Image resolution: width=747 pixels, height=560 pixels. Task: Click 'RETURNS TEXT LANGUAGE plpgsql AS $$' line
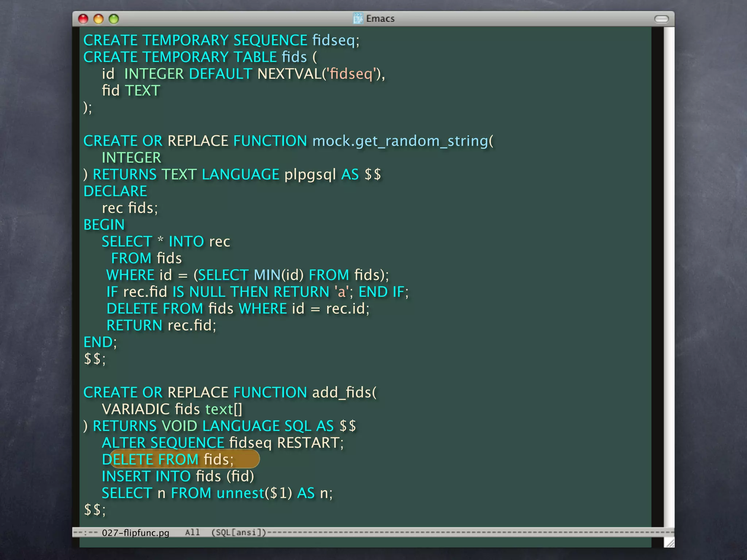tap(232, 174)
